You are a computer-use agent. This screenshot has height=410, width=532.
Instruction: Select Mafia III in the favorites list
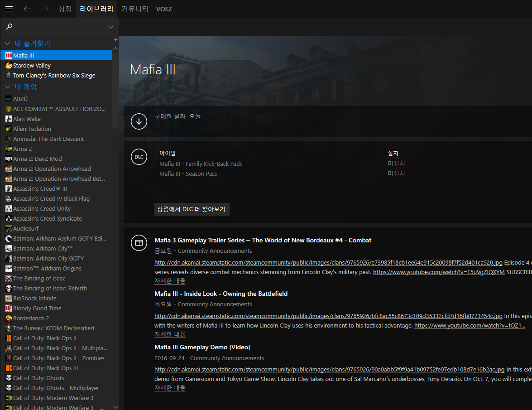pyautogui.click(x=56, y=55)
